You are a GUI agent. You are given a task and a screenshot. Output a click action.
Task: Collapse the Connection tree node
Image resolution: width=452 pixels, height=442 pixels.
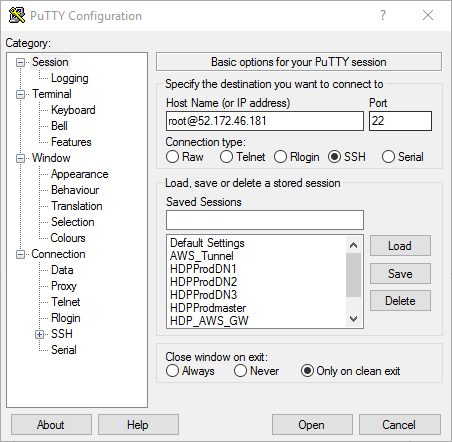point(21,255)
